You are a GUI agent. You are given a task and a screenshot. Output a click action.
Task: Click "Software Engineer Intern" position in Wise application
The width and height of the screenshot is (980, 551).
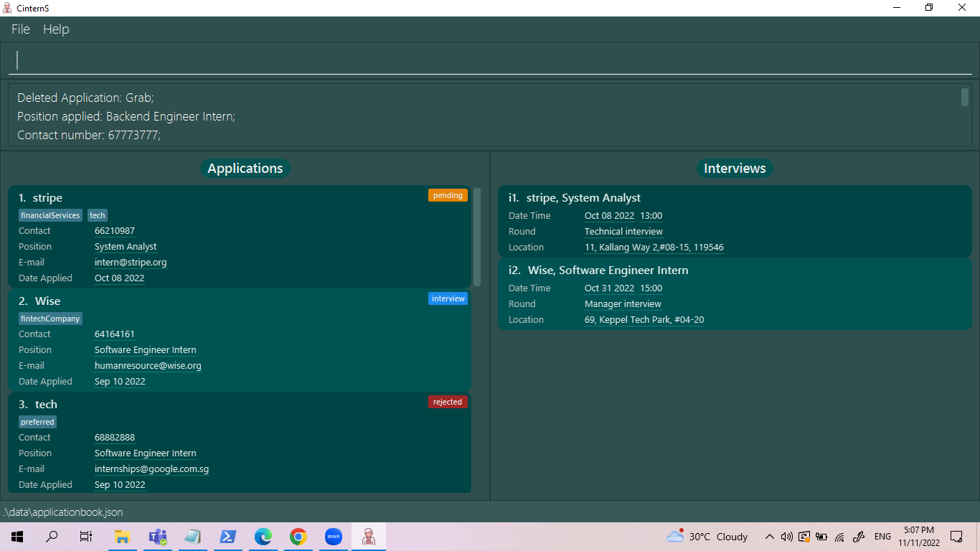coord(146,350)
